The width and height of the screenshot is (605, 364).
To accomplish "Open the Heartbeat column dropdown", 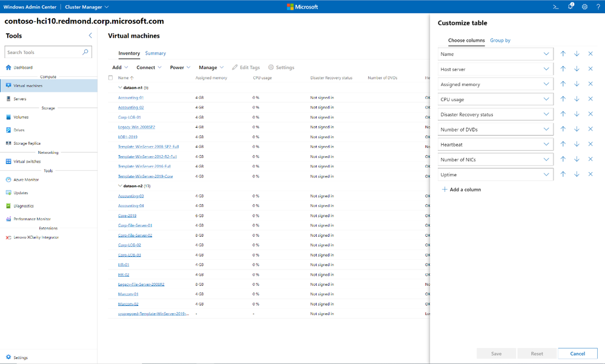I will tap(495, 144).
